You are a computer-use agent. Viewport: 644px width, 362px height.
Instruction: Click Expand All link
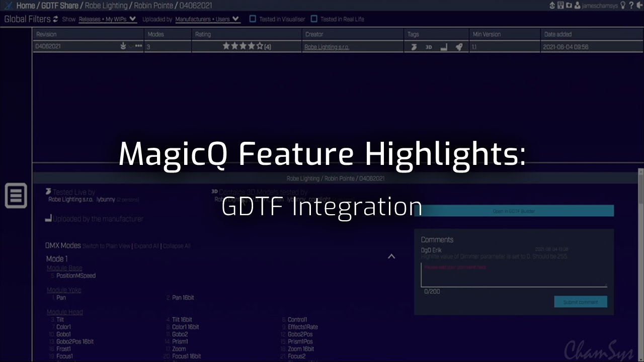point(146,246)
